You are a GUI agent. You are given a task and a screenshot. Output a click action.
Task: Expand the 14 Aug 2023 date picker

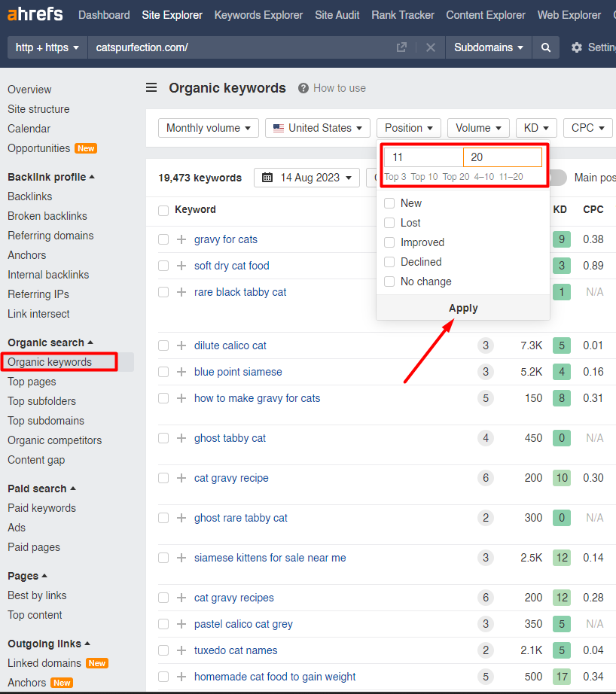306,178
